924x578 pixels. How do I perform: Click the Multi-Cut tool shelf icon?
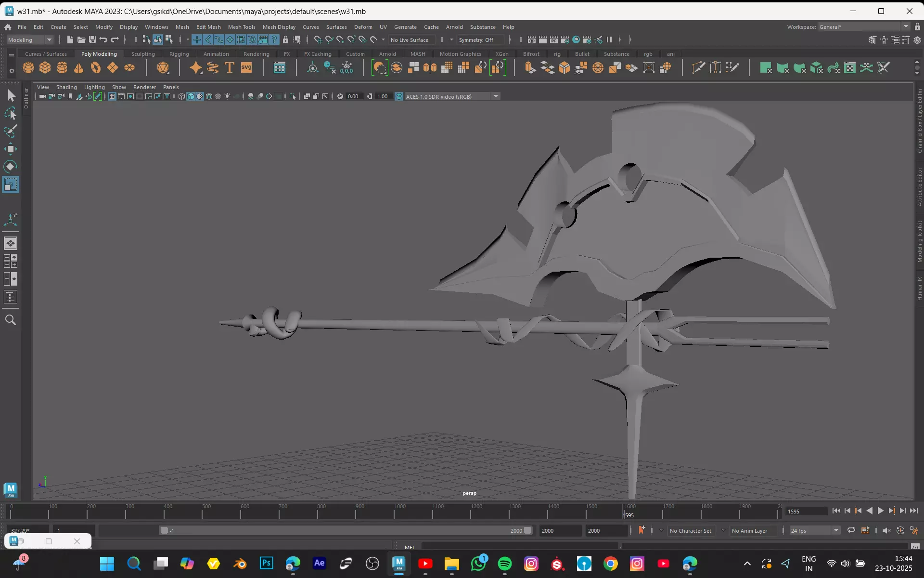point(698,68)
